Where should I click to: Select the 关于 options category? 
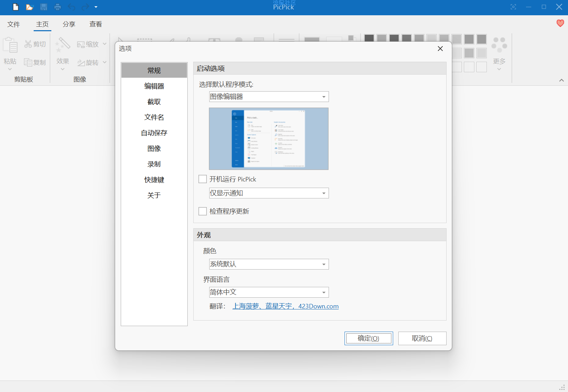point(154,195)
